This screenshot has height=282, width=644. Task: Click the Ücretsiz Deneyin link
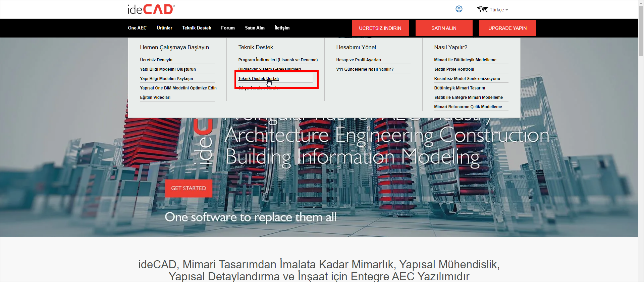[x=156, y=60]
